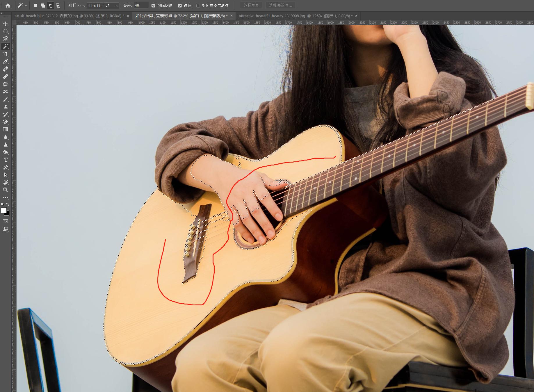This screenshot has height=392, width=534.
Task: Toggle the 连续 contiguous checkbox
Action: [180, 6]
